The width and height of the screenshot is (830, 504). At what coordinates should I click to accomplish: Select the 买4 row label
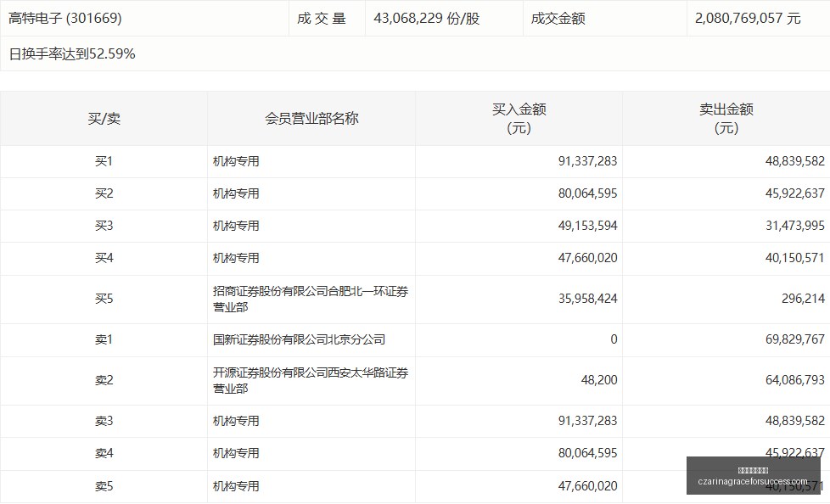[104, 258]
